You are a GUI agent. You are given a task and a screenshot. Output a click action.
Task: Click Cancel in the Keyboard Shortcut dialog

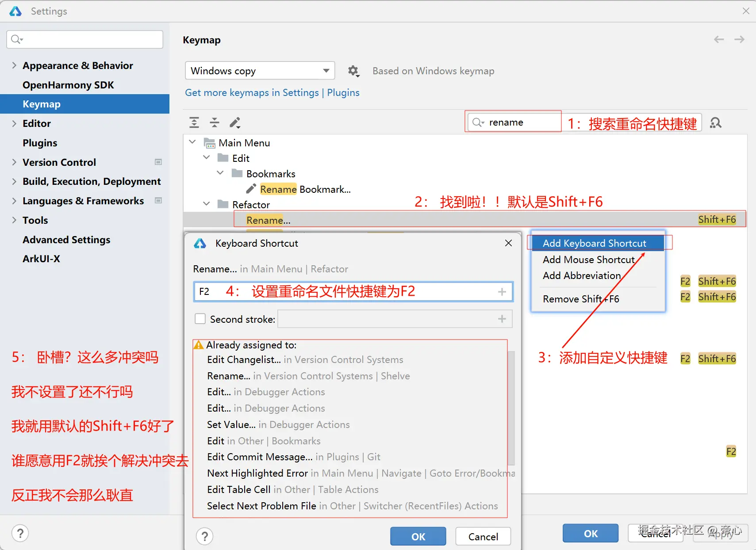click(483, 536)
